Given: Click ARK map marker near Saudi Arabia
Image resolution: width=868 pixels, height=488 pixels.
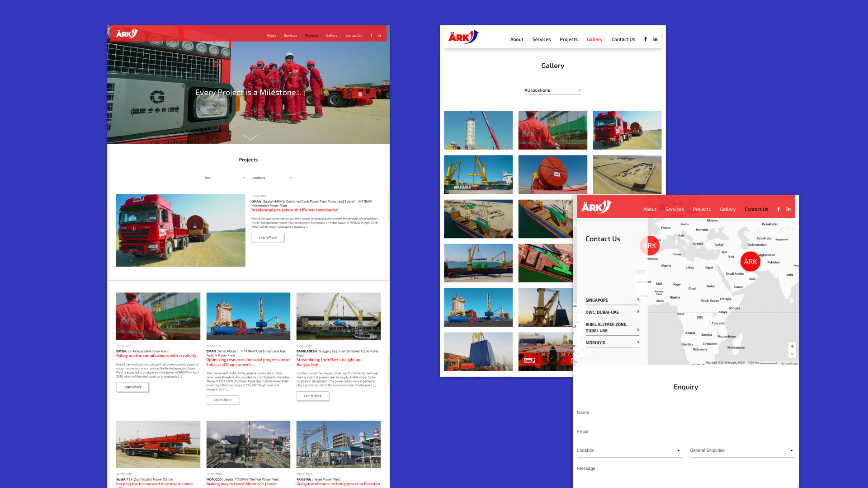Looking at the screenshot, I should (x=750, y=262).
